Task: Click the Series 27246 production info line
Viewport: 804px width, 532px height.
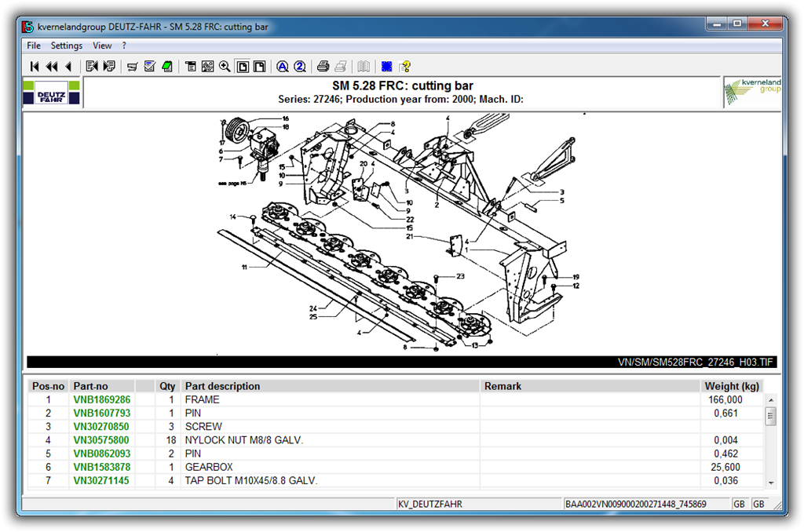Action: tap(401, 100)
